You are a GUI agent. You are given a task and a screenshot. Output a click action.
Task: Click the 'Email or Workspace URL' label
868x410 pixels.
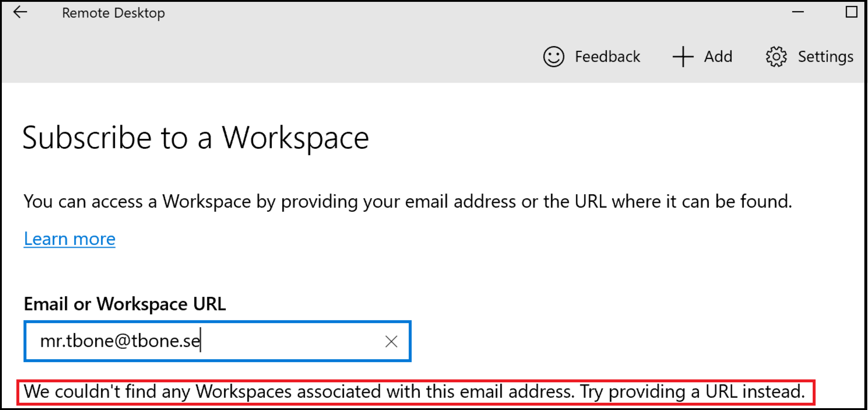(x=124, y=304)
